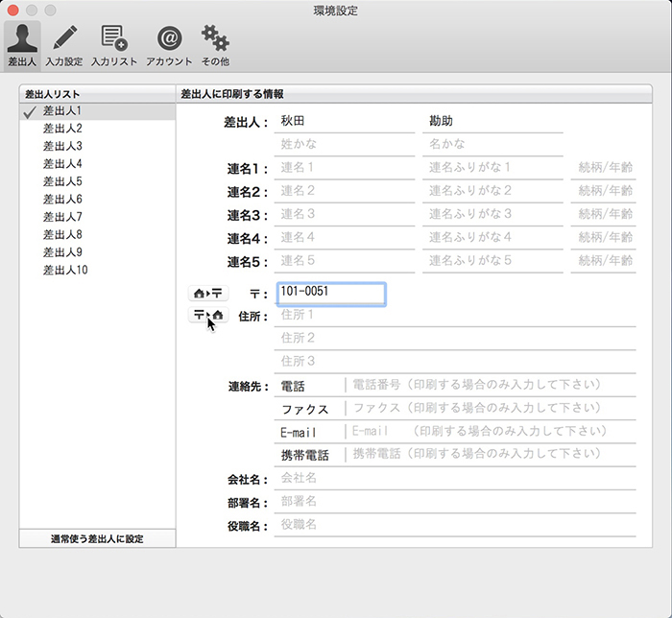Click the 連名1 joint name field
The height and width of the screenshot is (618, 672).
[344, 168]
